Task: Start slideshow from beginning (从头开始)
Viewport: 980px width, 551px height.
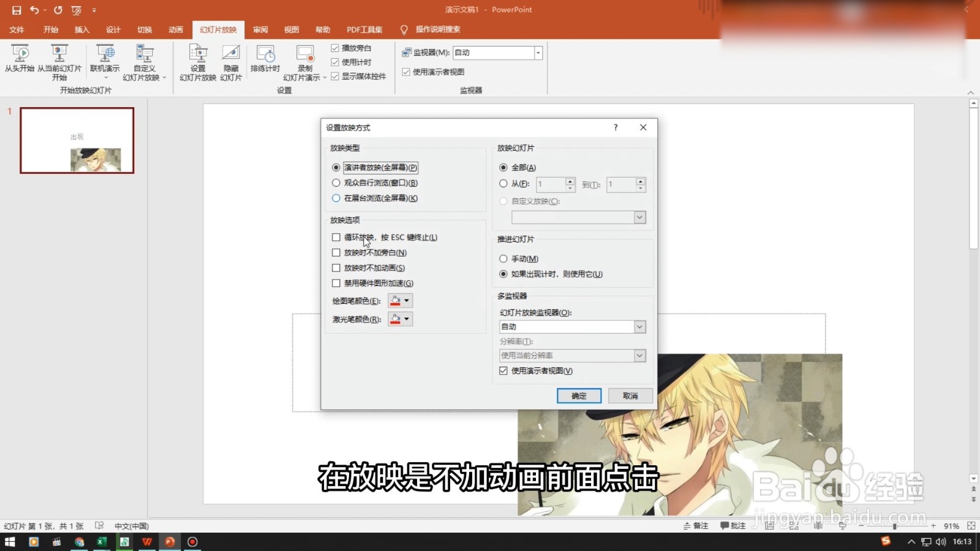Action: [20, 59]
